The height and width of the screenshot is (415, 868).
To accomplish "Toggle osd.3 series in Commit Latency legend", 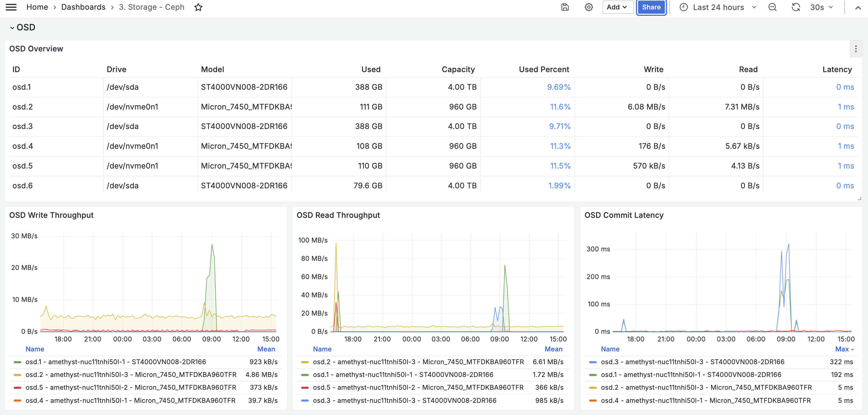I will coord(693,362).
